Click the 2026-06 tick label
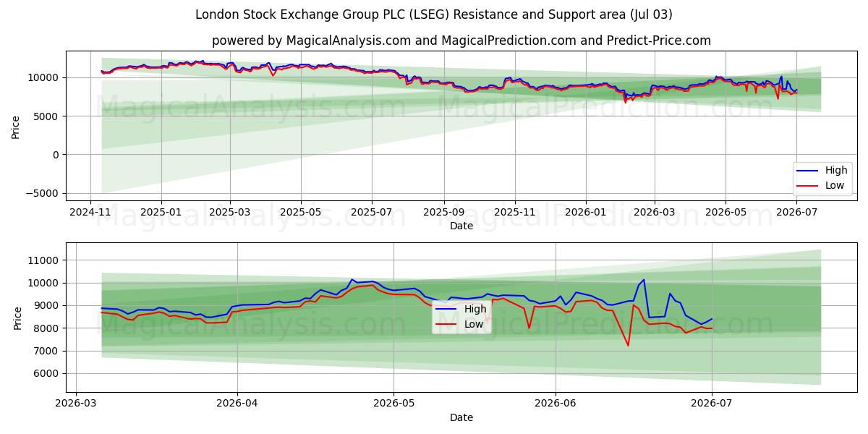 point(556,404)
